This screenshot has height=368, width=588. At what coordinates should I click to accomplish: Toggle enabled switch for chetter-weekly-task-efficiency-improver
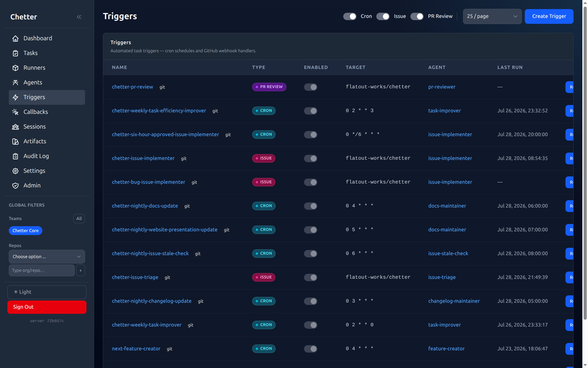coord(311,111)
